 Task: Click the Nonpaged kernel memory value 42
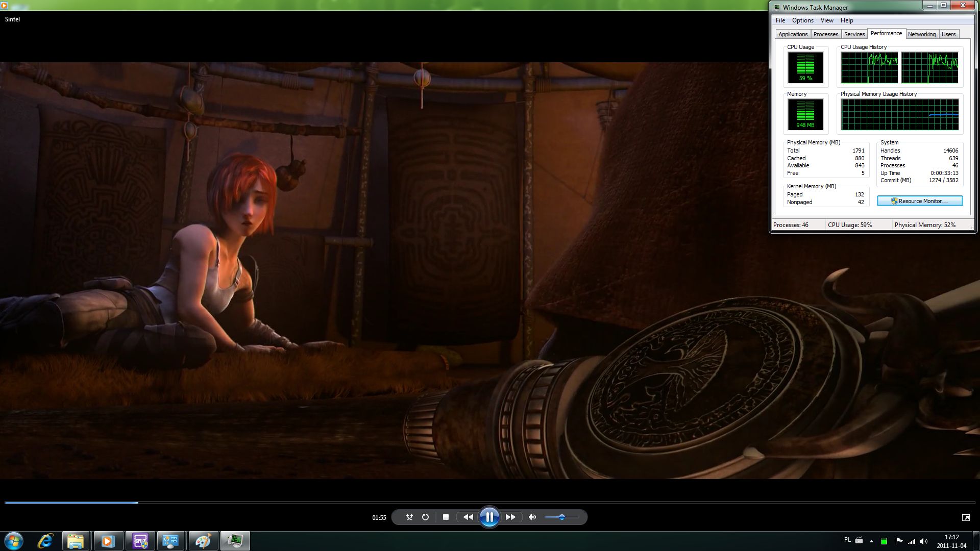861,202
